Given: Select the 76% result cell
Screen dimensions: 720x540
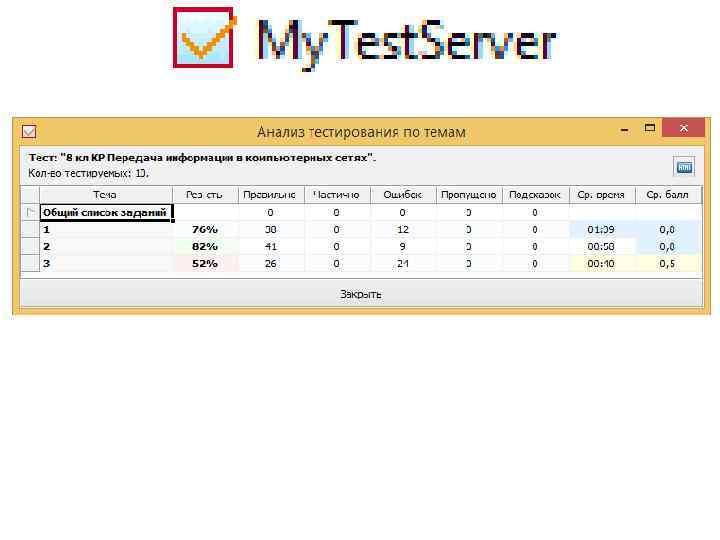Looking at the screenshot, I should click(x=205, y=230).
